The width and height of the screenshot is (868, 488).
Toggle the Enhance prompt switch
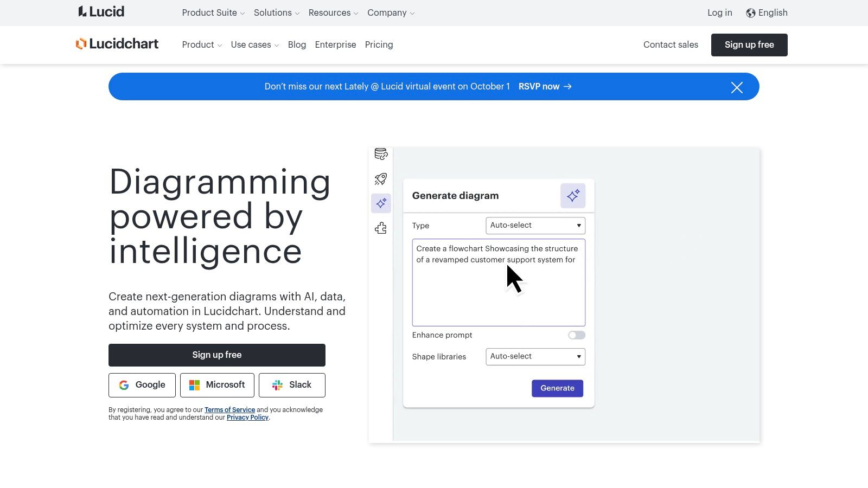pyautogui.click(x=576, y=335)
